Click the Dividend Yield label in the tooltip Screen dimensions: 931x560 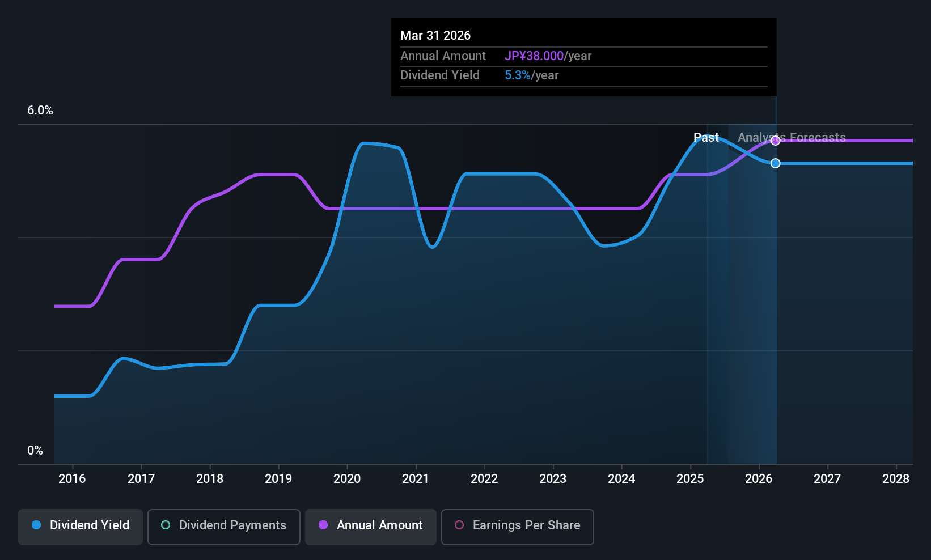point(440,75)
